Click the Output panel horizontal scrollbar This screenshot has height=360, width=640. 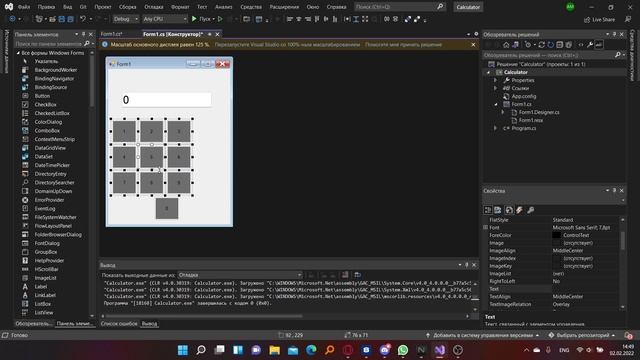pos(203,316)
